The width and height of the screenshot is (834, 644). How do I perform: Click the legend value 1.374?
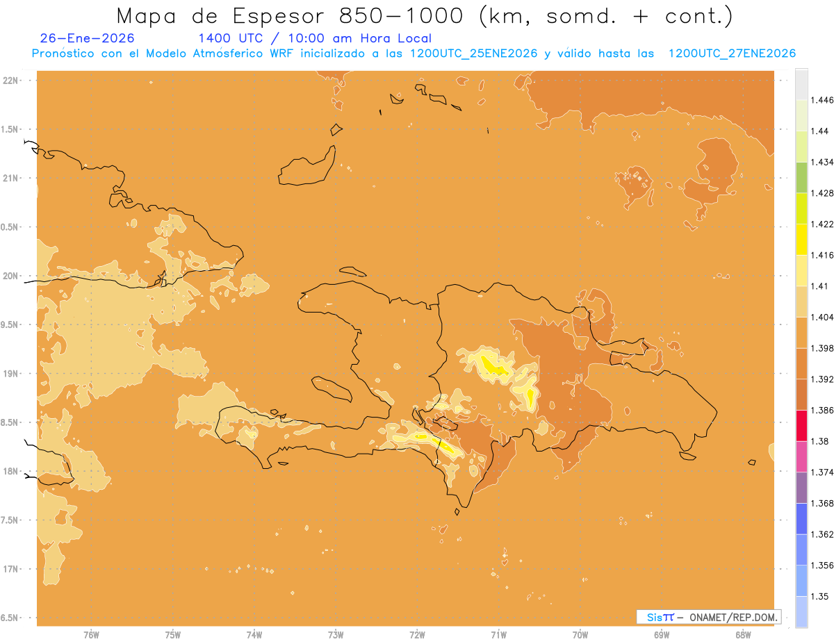coord(821,472)
